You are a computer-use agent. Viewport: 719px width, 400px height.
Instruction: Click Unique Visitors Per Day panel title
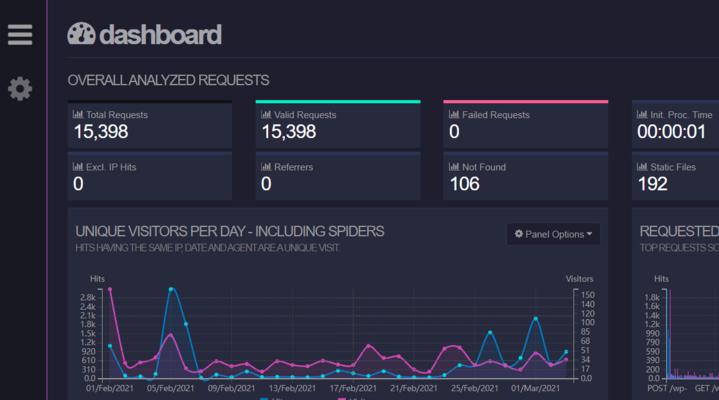coord(230,231)
